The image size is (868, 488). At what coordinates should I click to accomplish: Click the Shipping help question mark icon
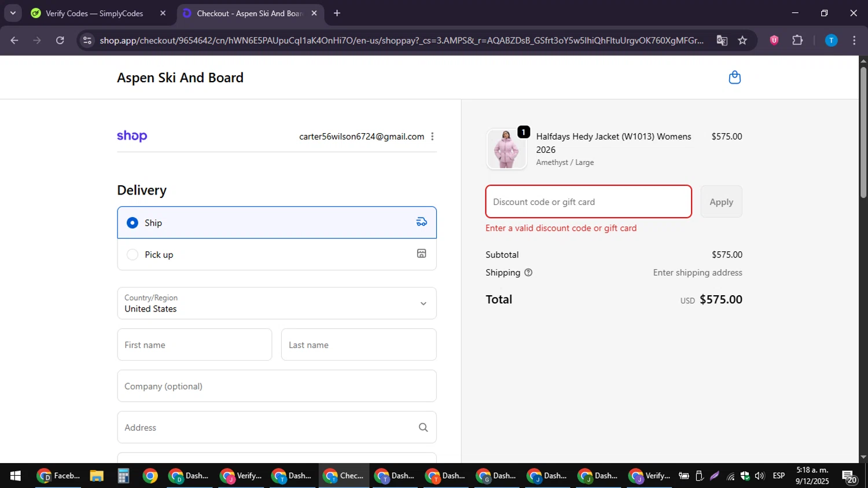pos(528,273)
